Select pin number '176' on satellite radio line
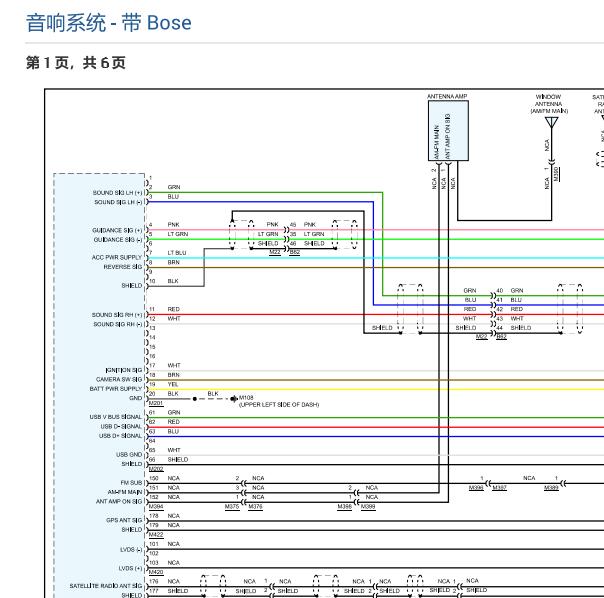This screenshot has width=604, height=598. [154, 581]
